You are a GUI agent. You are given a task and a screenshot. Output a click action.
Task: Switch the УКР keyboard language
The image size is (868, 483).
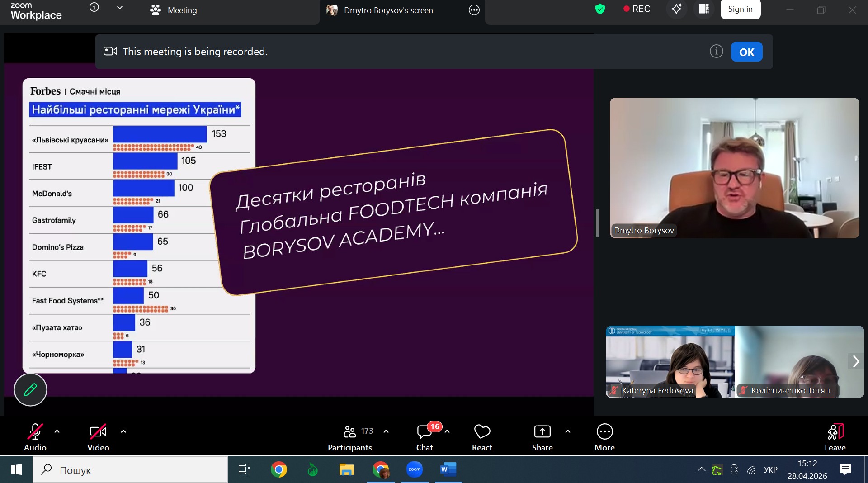pos(771,470)
